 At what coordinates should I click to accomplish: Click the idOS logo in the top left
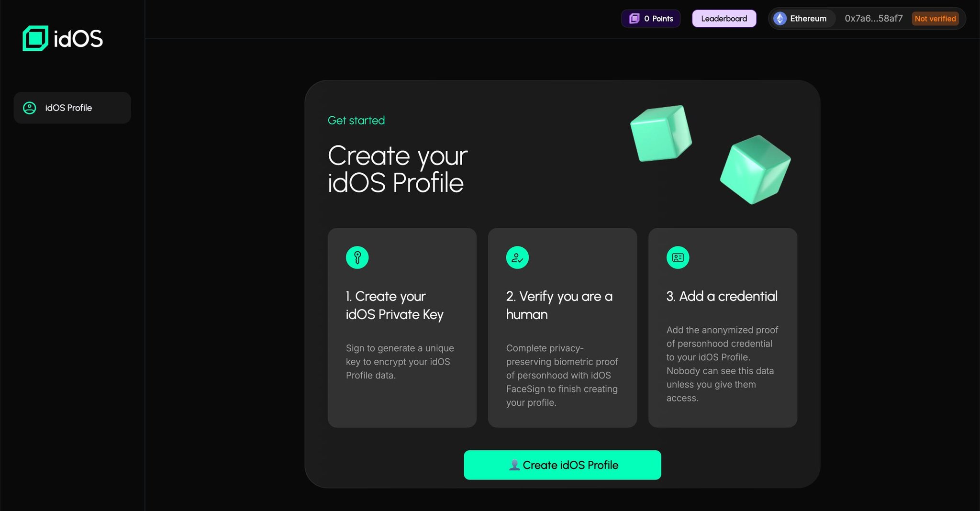click(62, 39)
